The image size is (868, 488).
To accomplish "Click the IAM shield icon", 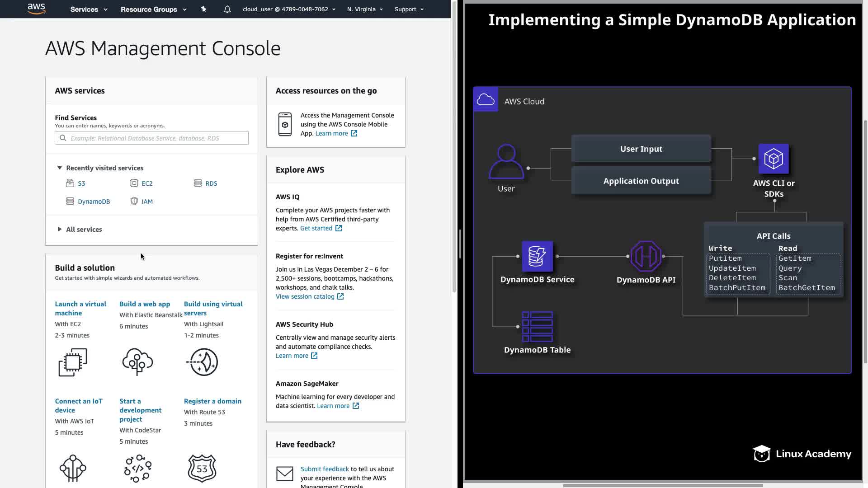I will [134, 201].
